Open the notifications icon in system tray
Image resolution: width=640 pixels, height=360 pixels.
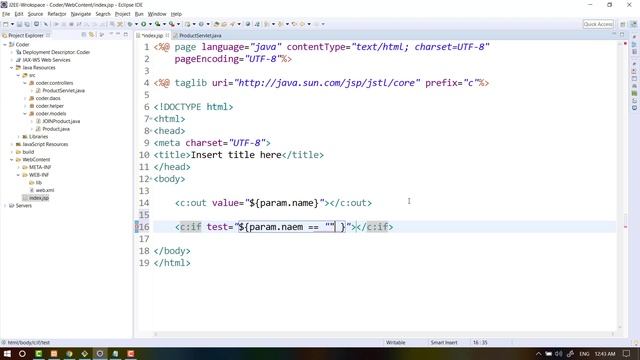tap(627, 354)
